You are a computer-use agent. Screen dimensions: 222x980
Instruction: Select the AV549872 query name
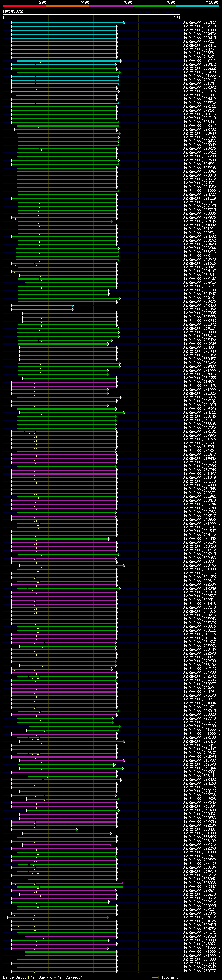click(x=13, y=11)
